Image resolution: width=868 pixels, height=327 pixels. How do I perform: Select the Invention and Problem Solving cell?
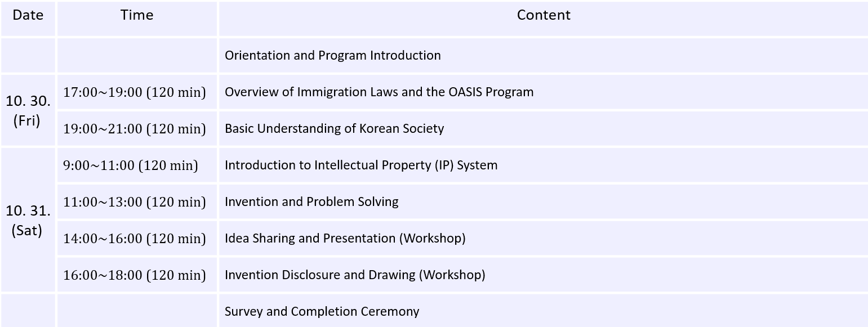coord(311,201)
